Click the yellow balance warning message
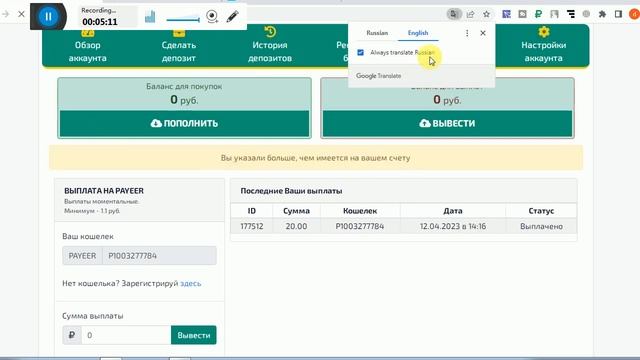 pyautogui.click(x=316, y=158)
